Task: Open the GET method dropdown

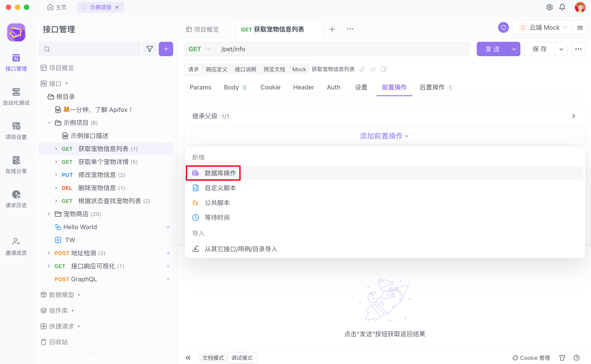Action: (x=200, y=49)
